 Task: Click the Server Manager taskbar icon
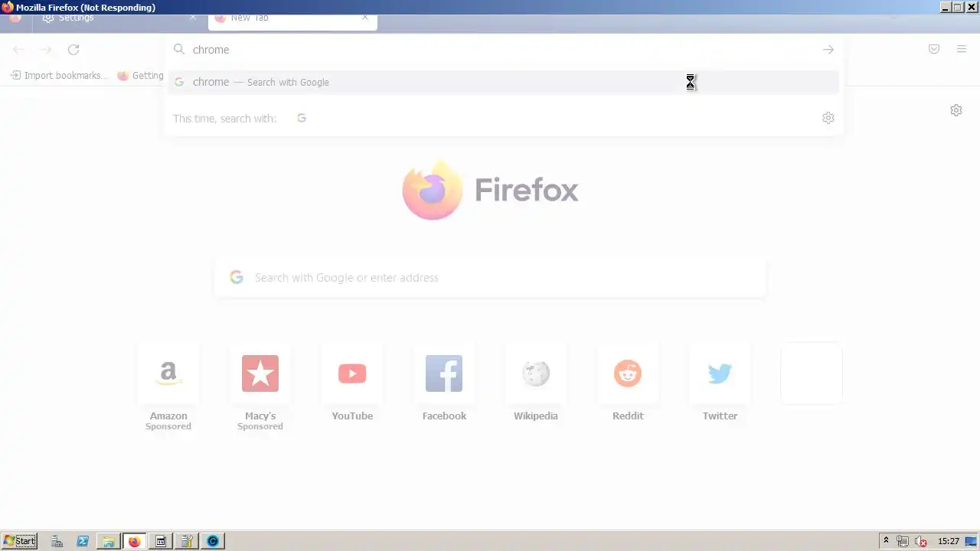pos(57,541)
